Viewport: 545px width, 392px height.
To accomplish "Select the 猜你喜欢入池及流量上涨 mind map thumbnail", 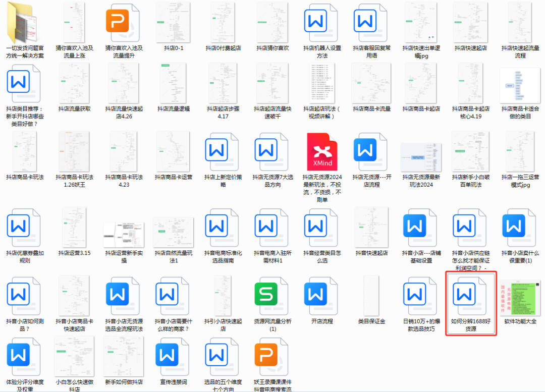I will (x=74, y=22).
